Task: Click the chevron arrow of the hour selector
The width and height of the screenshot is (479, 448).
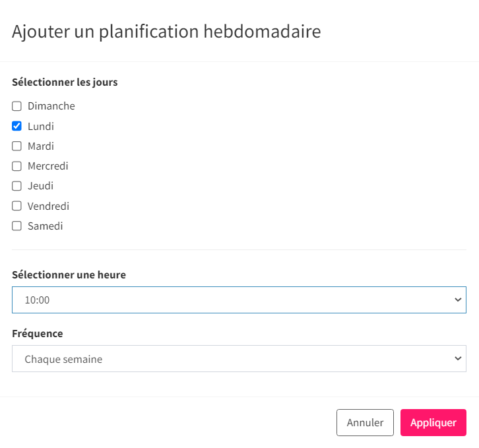Action: [458, 300]
